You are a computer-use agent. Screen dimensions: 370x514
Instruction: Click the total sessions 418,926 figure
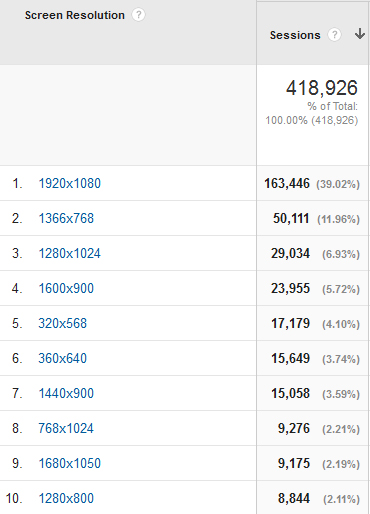(322, 88)
